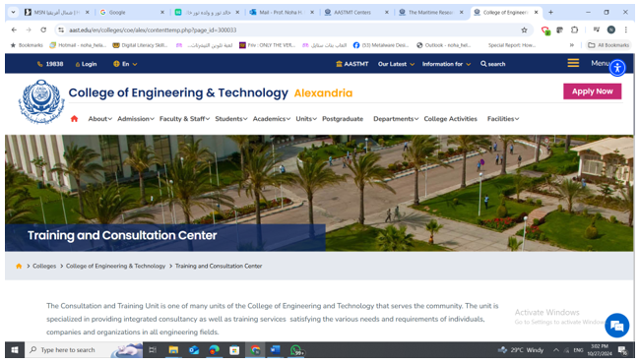Screen dimensions: 639x364
Task: Click the browser reload icon
Action: tap(43, 30)
